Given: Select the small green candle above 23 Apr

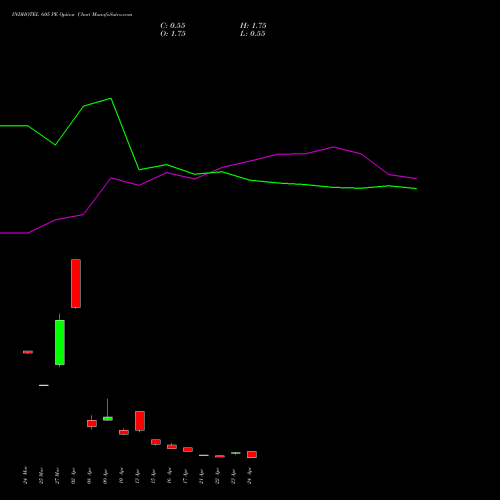Looking at the screenshot, I should click(x=236, y=453).
